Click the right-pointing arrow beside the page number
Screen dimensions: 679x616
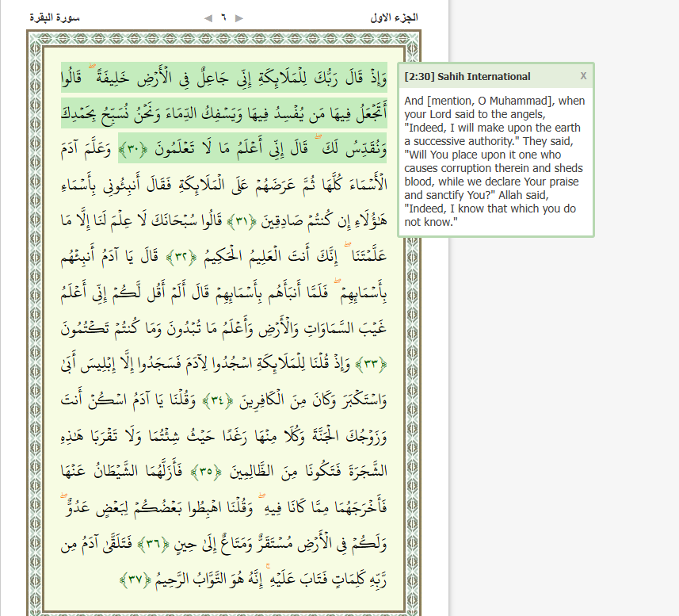(x=239, y=18)
